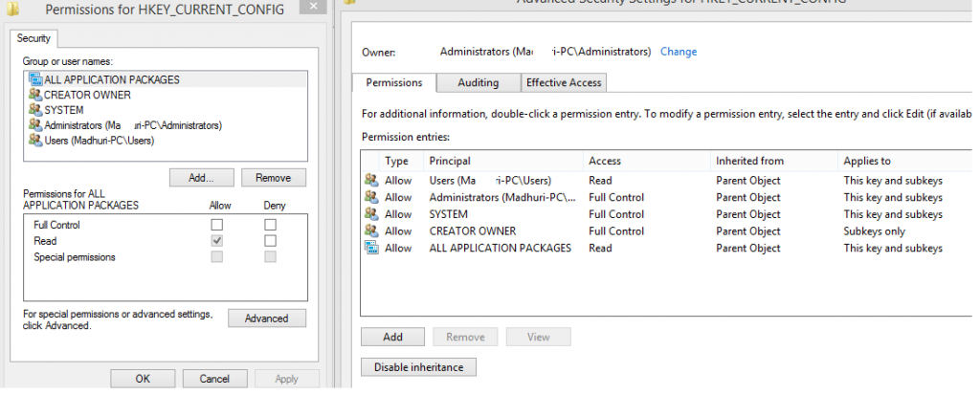Select CREATOR OWNER principal in permission entries
The width and height of the screenshot is (980, 395).
(473, 231)
